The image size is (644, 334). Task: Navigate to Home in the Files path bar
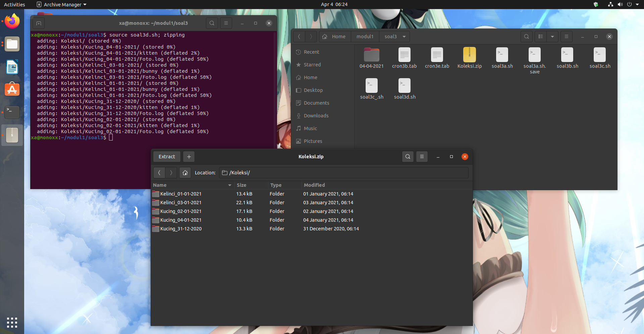(x=335, y=37)
